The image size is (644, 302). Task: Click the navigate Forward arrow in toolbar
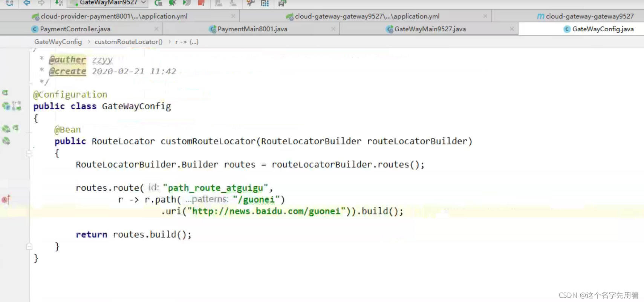point(41,3)
